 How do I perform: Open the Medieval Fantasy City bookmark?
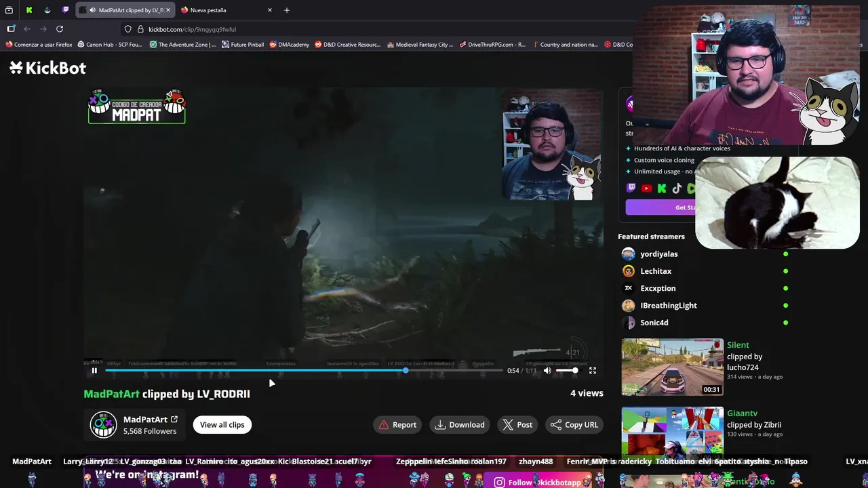click(x=420, y=45)
